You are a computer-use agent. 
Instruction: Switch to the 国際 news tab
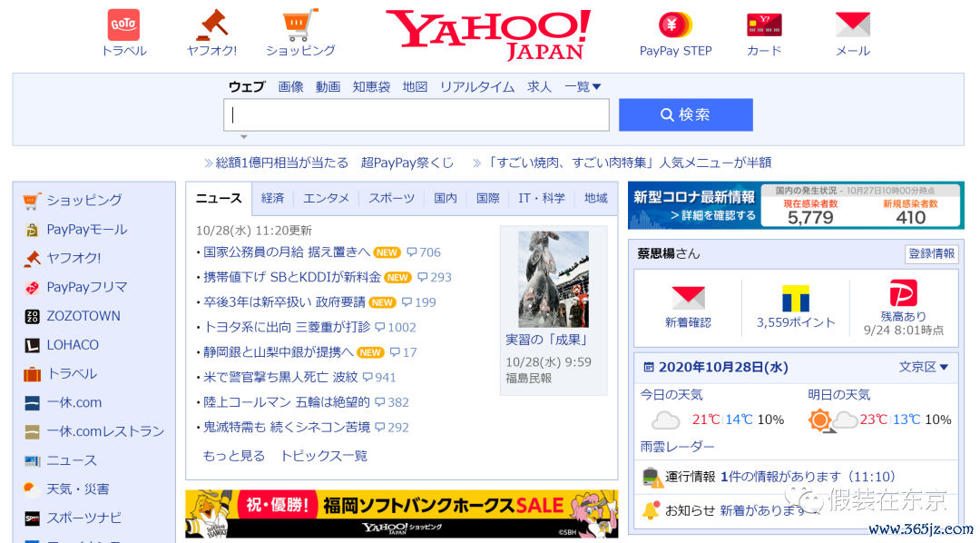pos(488,198)
